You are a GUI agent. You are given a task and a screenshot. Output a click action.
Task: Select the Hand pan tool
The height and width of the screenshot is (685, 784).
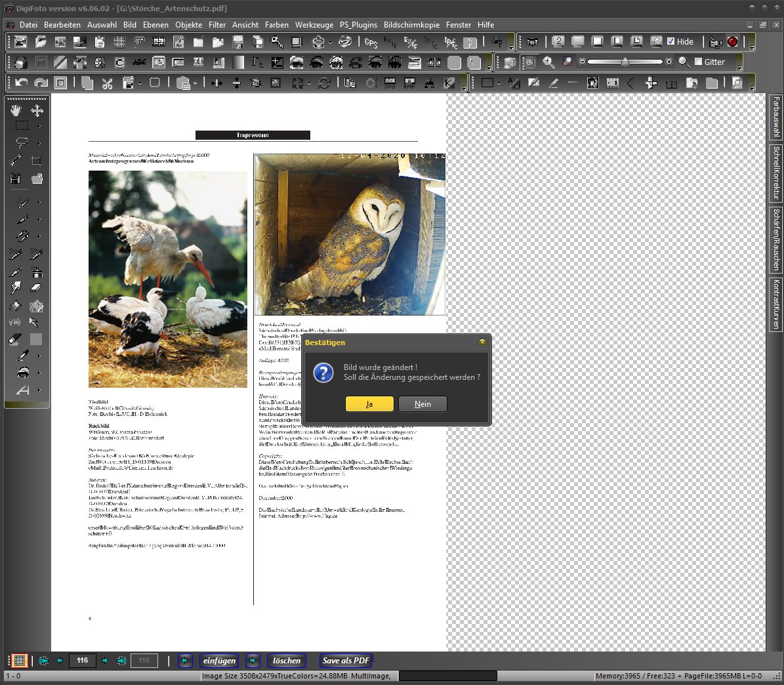click(16, 110)
